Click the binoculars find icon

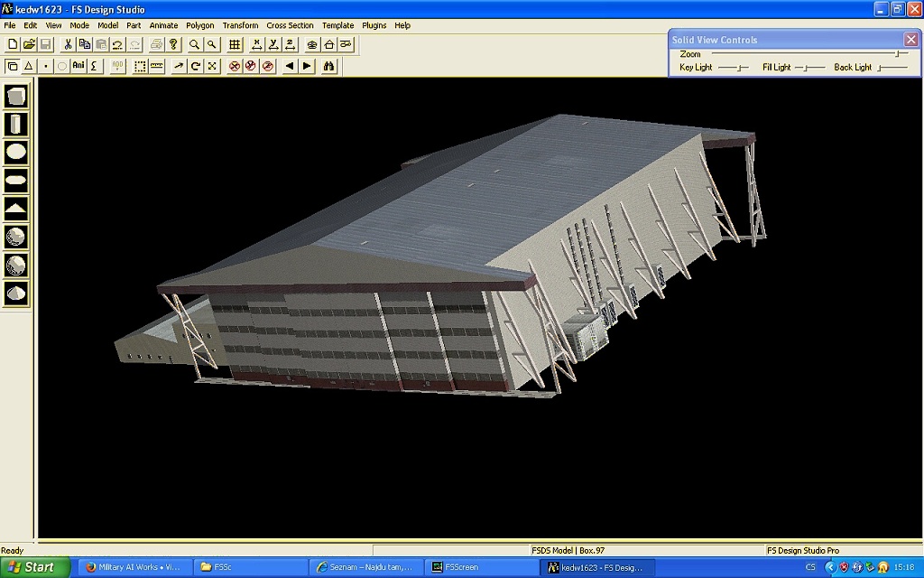click(329, 66)
